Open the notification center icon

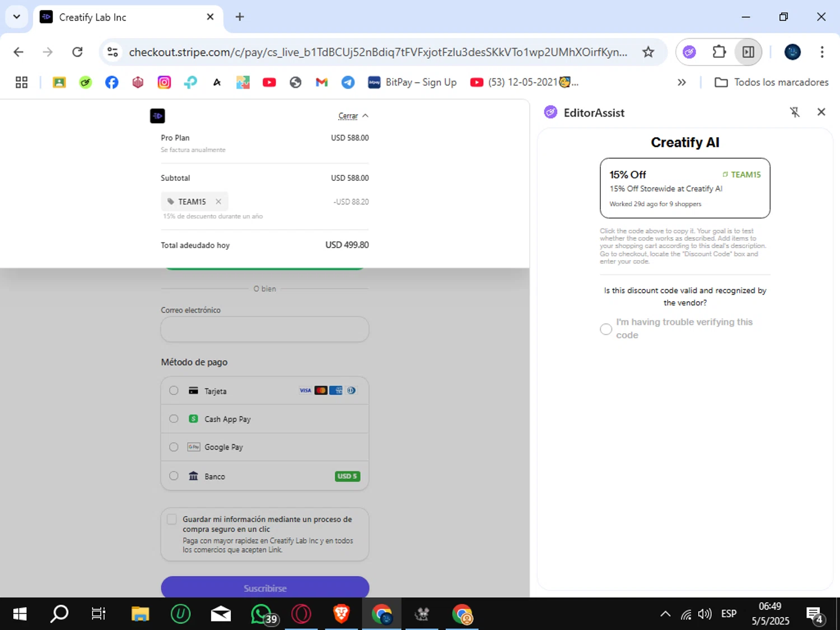coord(815,615)
